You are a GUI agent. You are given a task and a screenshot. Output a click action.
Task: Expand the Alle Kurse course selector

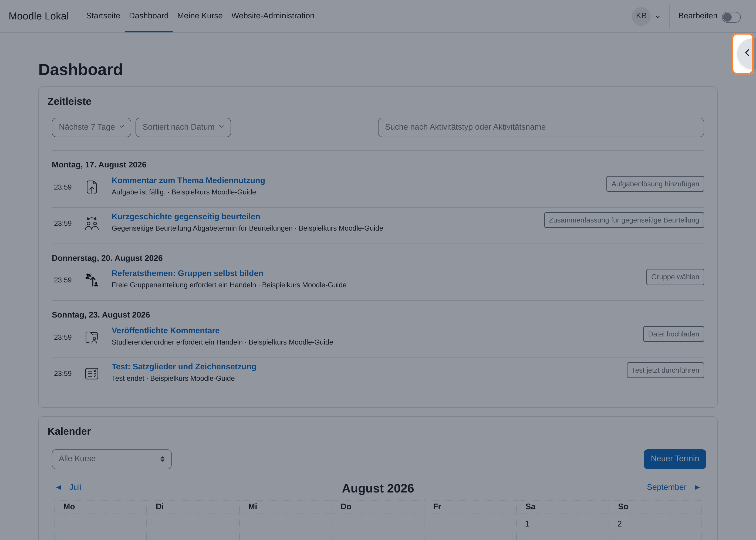(x=112, y=459)
